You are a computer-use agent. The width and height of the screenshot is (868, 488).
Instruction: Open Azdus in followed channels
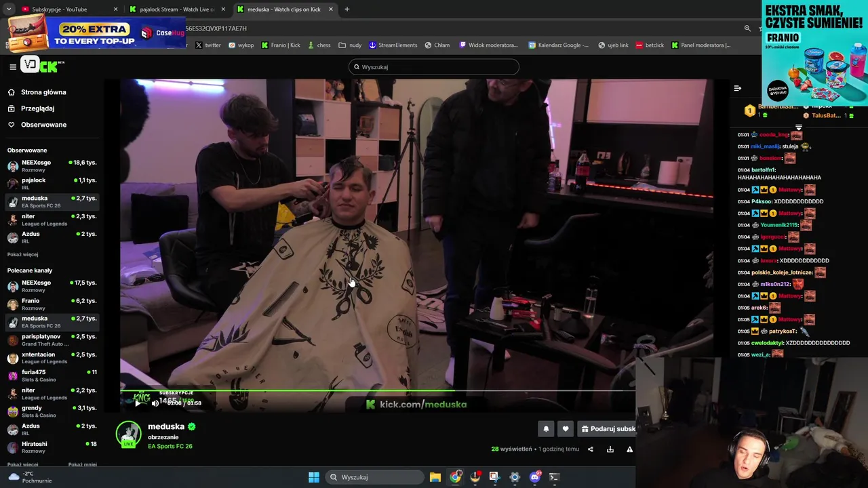click(52, 237)
